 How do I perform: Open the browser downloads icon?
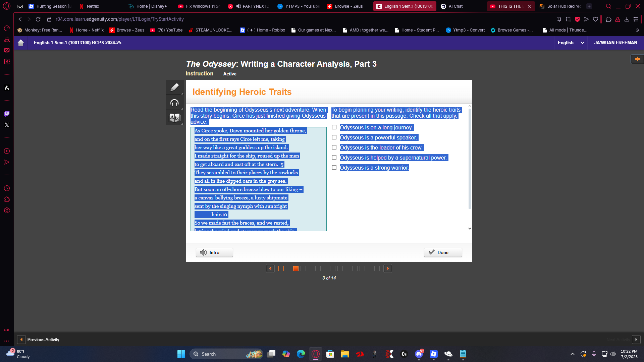627,19
